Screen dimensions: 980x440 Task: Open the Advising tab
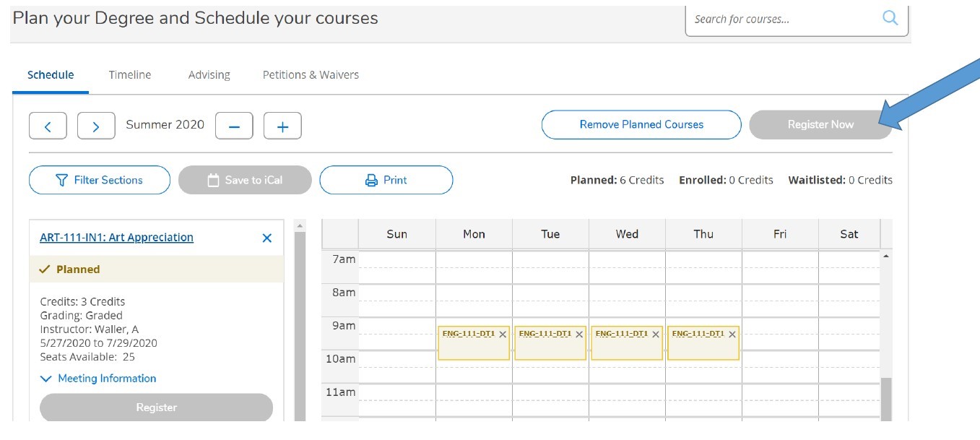tap(208, 74)
